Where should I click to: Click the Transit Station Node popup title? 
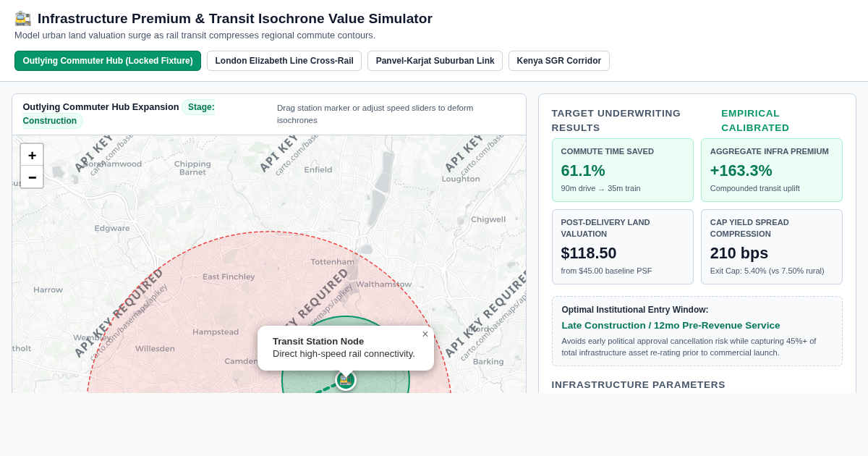318,341
